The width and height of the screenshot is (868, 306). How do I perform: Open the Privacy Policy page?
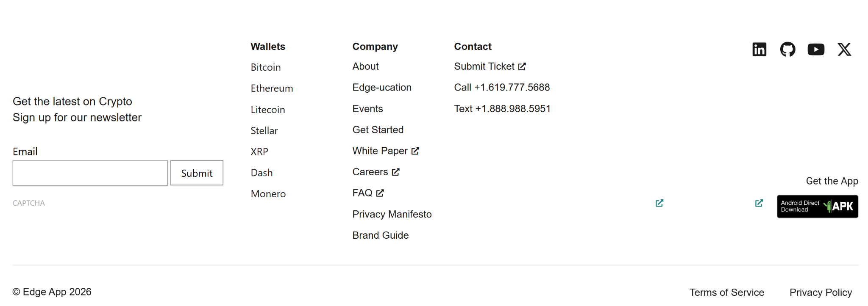(x=821, y=292)
